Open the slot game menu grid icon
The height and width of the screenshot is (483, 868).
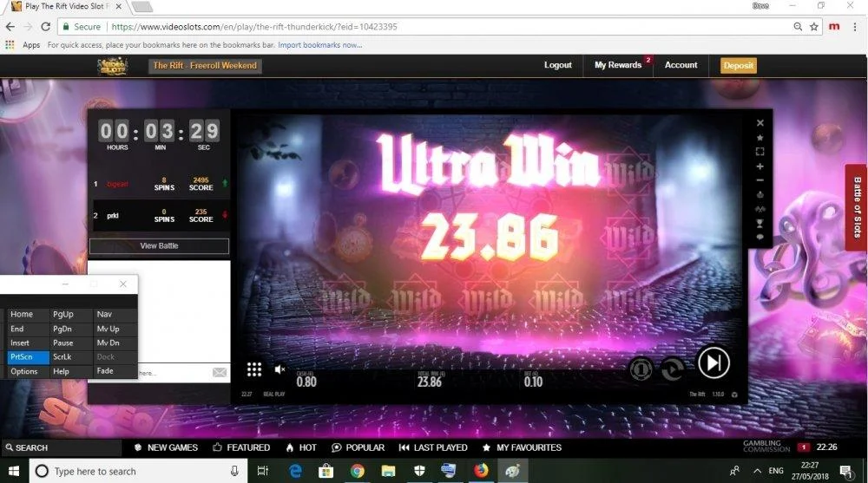point(254,369)
